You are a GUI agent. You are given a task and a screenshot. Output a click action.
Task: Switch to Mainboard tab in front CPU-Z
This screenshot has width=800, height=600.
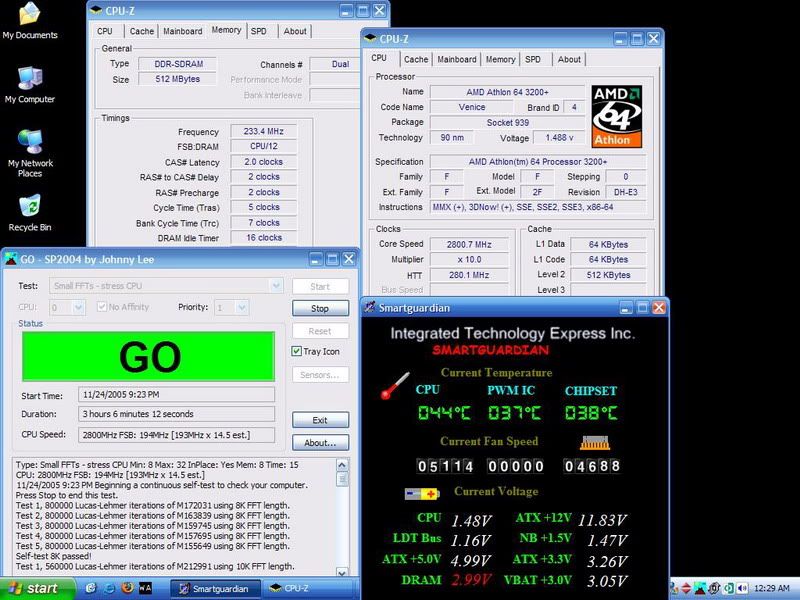pyautogui.click(x=457, y=59)
